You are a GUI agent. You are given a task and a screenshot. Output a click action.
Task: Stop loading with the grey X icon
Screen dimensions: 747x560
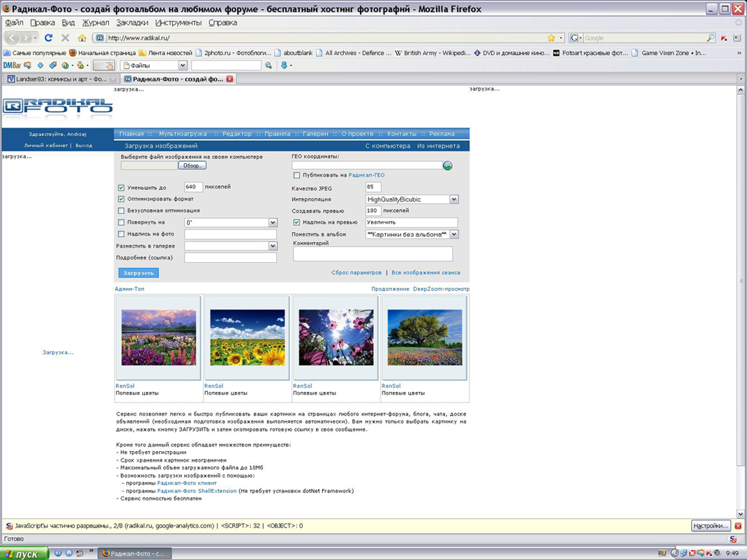[66, 38]
